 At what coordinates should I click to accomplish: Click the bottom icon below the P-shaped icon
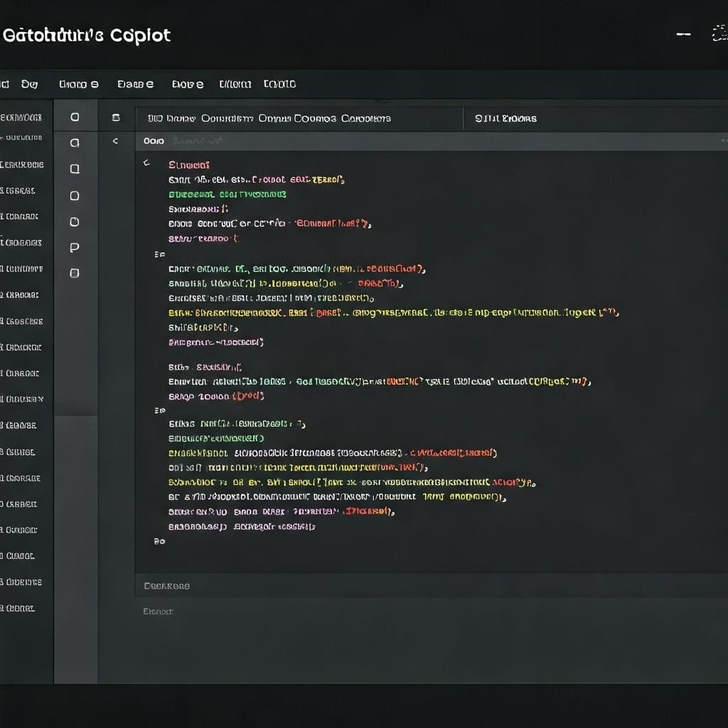click(75, 273)
